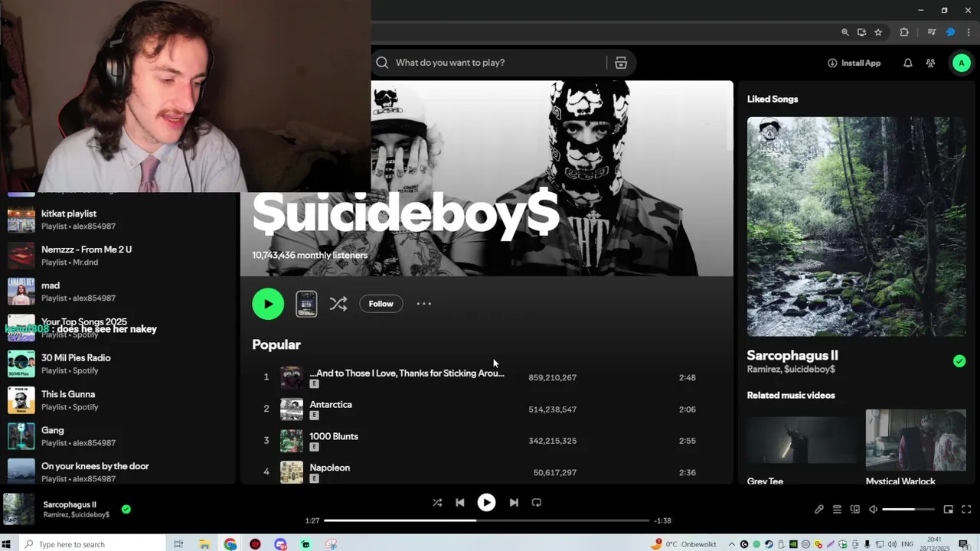Image resolution: width=980 pixels, height=551 pixels.
Task: Seek within the song progress bar
Action: click(x=486, y=520)
